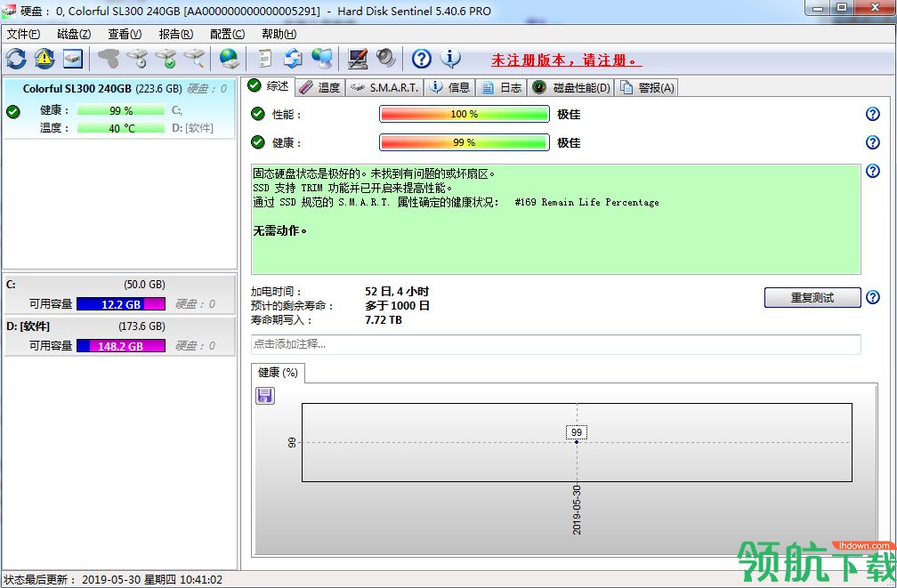Viewport: 897px width, 588px height.
Task: Open the 配置(C) menu
Action: (227, 34)
